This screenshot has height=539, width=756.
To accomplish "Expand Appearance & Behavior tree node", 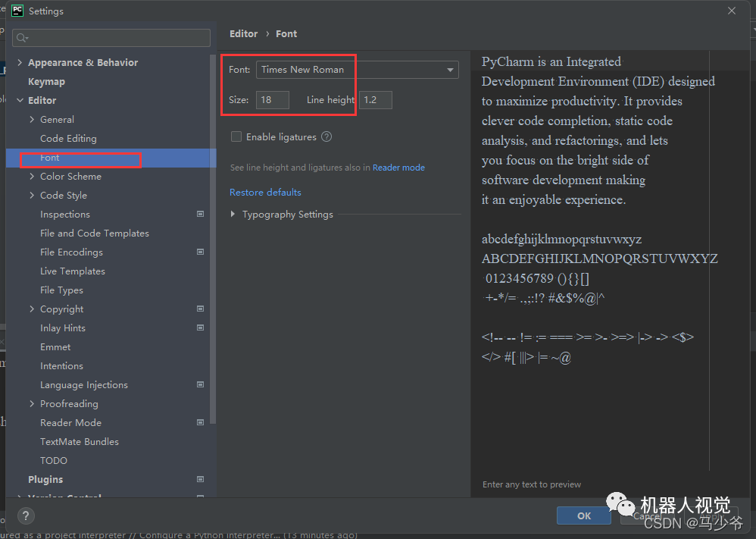I will coord(20,62).
